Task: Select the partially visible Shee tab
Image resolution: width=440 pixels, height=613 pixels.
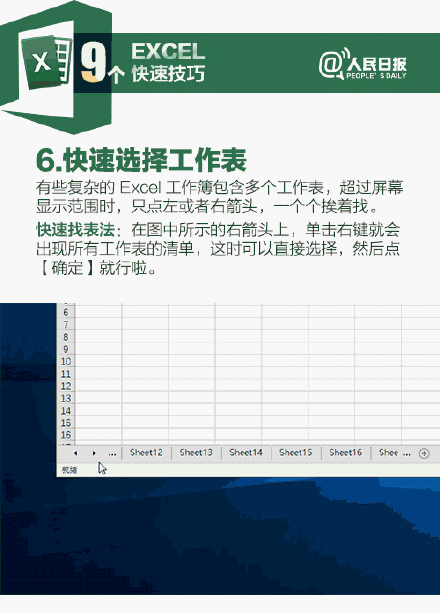Action: (388, 453)
